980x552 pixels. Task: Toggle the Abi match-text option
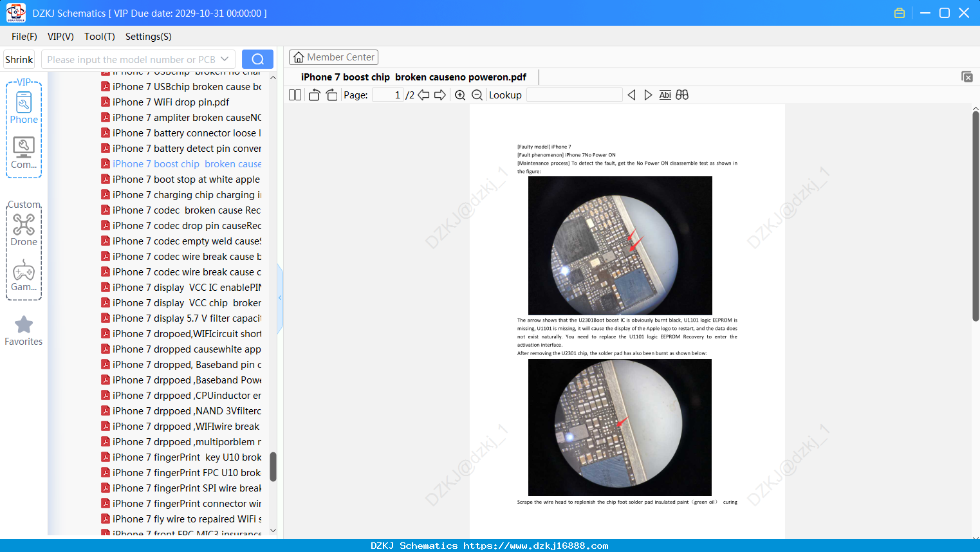(665, 95)
